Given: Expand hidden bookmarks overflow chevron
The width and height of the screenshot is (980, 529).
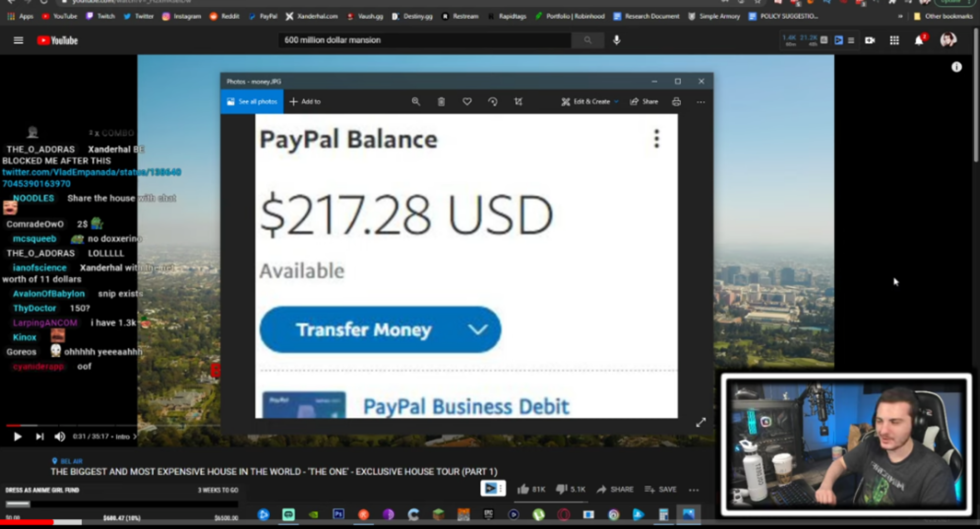Looking at the screenshot, I should (900, 16).
